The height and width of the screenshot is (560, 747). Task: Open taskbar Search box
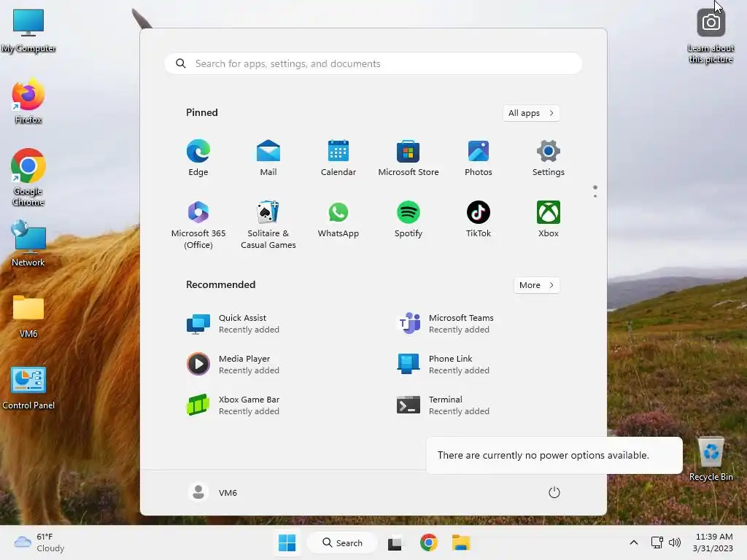coord(342,542)
